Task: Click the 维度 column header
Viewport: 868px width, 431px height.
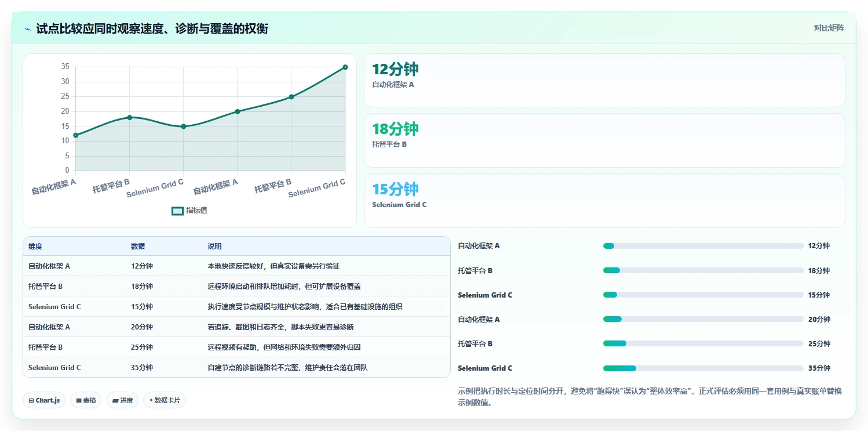Action: point(35,247)
